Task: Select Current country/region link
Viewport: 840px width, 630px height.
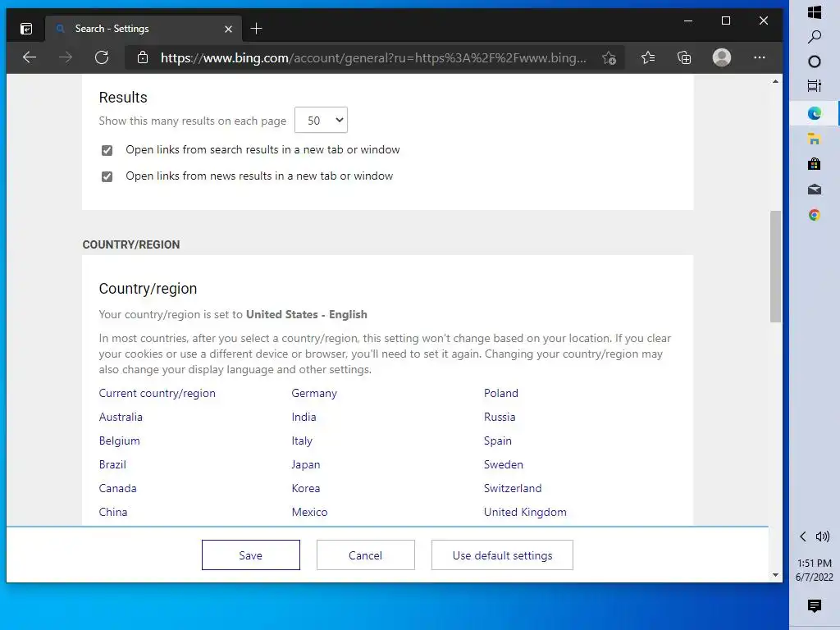Action: (157, 393)
